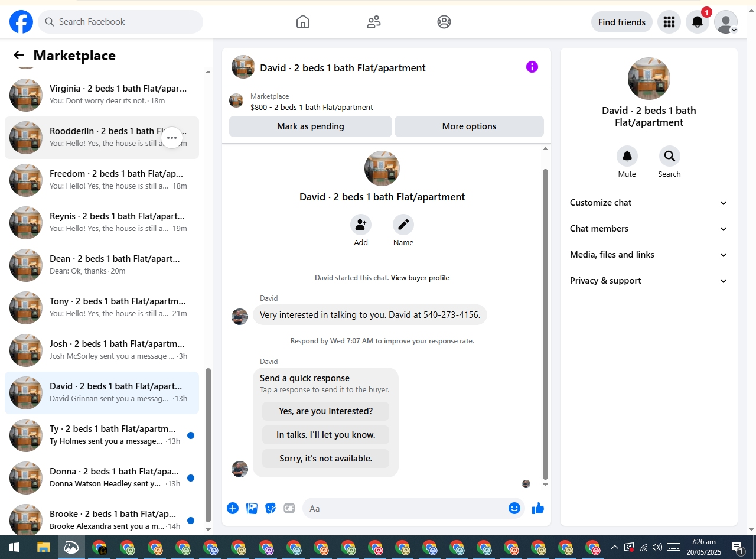
Task: Open more actions plus icon in composer
Action: [x=233, y=508]
